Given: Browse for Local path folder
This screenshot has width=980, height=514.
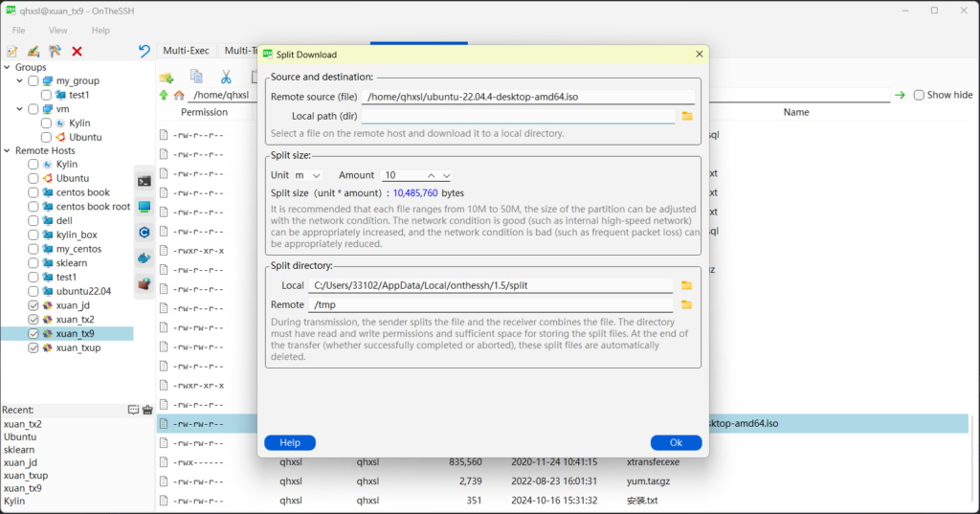Looking at the screenshot, I should [687, 116].
